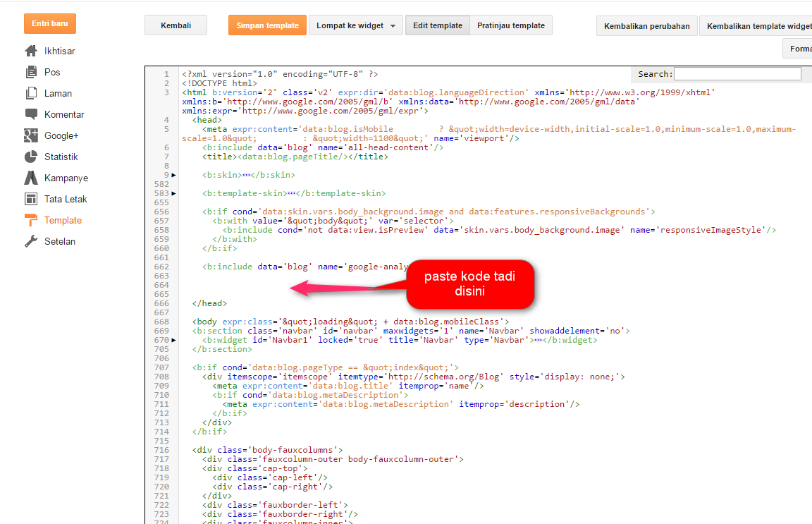Click the closing </head> tag line

[x=209, y=303]
